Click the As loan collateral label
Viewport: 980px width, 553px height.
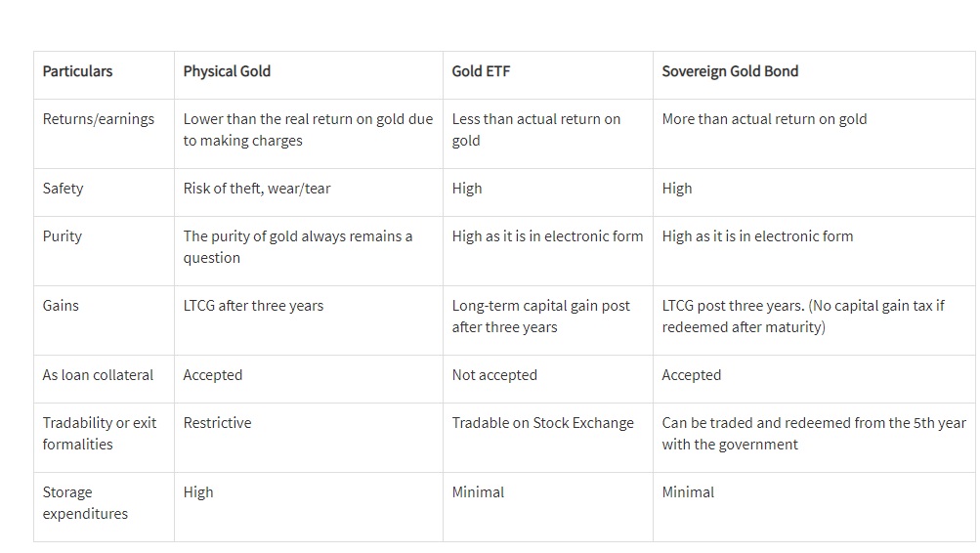[x=98, y=375]
